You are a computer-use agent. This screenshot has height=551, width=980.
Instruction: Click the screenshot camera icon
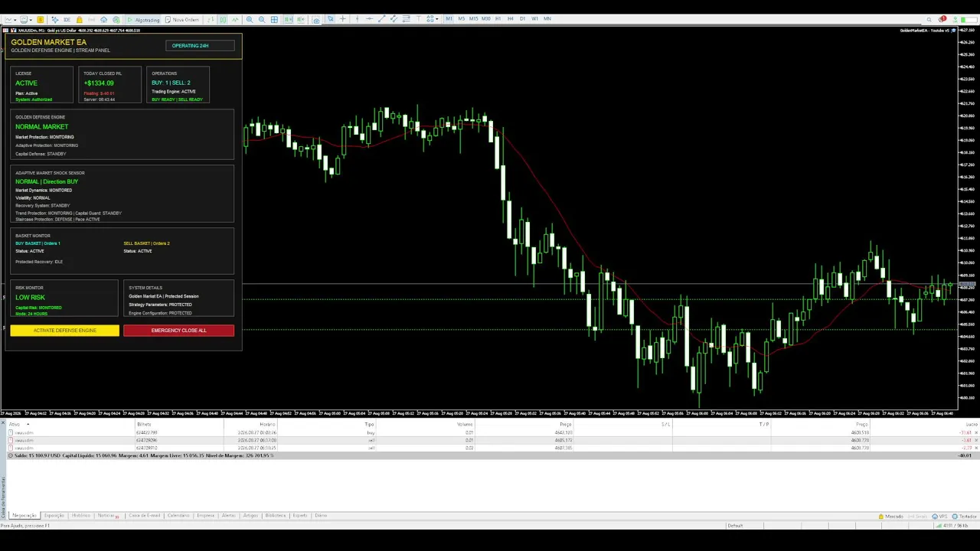point(316,20)
